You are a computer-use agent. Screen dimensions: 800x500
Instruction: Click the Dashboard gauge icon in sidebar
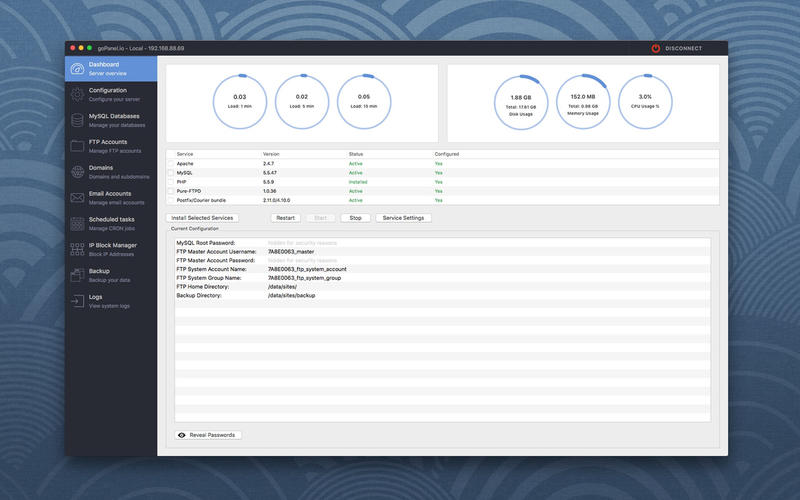click(77, 69)
